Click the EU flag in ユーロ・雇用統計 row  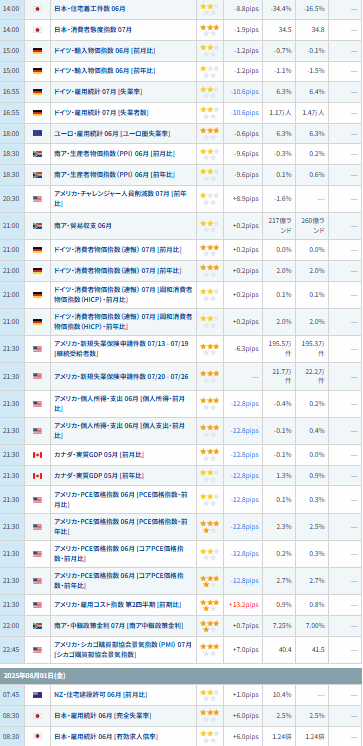click(x=38, y=133)
